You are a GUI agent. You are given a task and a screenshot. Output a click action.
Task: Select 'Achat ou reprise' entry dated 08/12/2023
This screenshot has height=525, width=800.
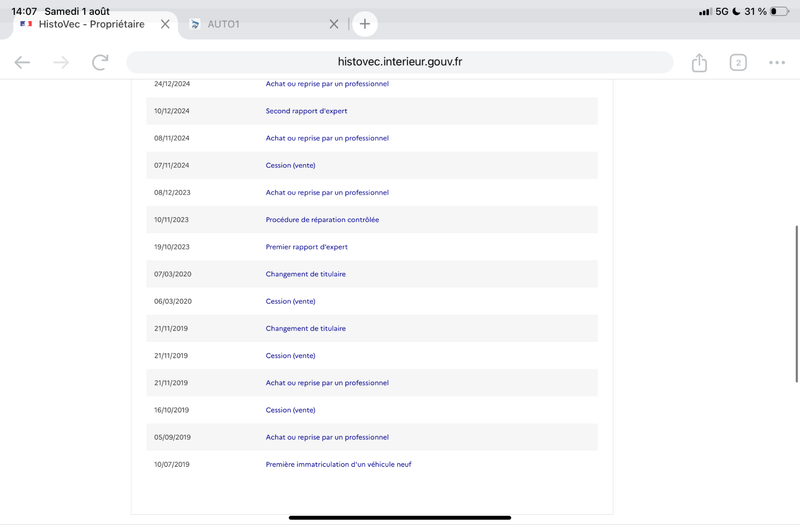327,192
